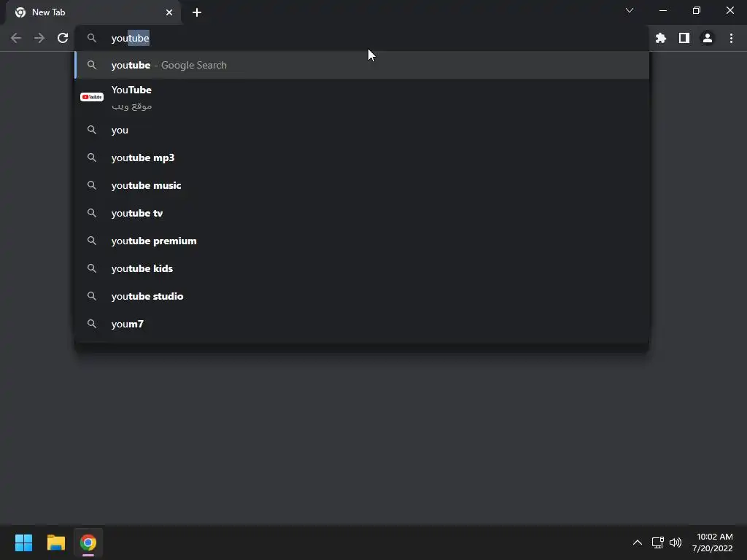
Task: Expand the tab search chevron
Action: [630, 10]
